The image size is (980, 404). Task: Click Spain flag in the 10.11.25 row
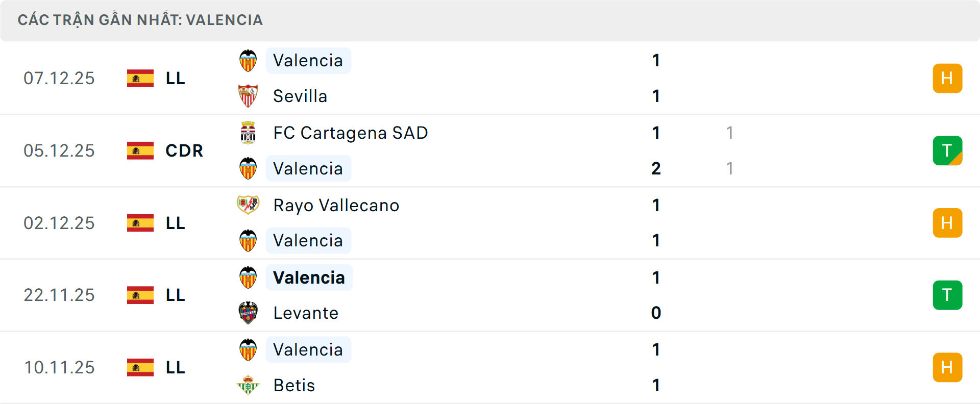(140, 367)
